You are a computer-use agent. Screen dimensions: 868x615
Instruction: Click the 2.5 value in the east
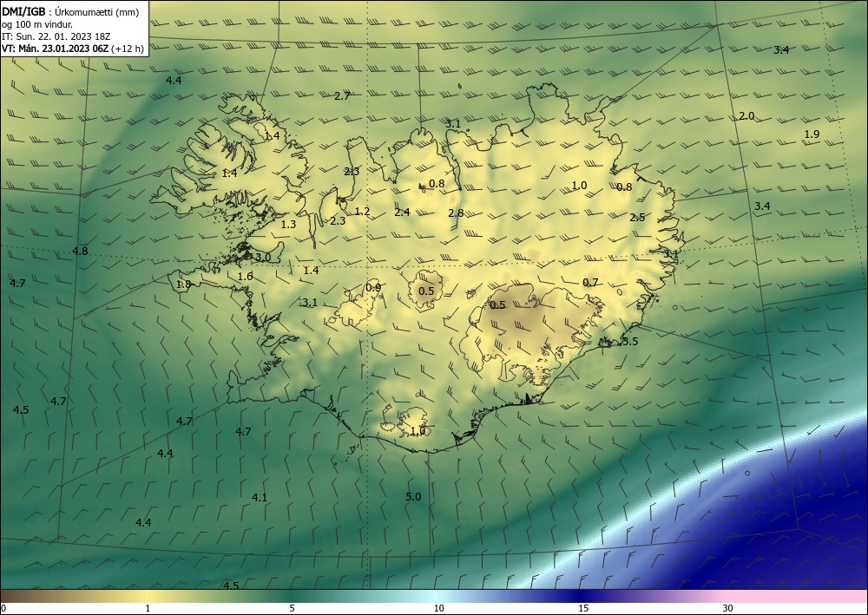coord(637,218)
